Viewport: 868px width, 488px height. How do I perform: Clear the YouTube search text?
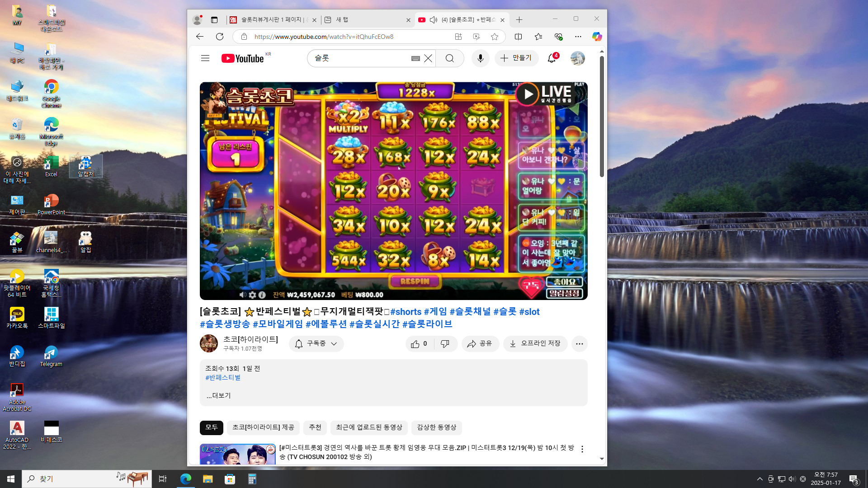click(x=428, y=58)
